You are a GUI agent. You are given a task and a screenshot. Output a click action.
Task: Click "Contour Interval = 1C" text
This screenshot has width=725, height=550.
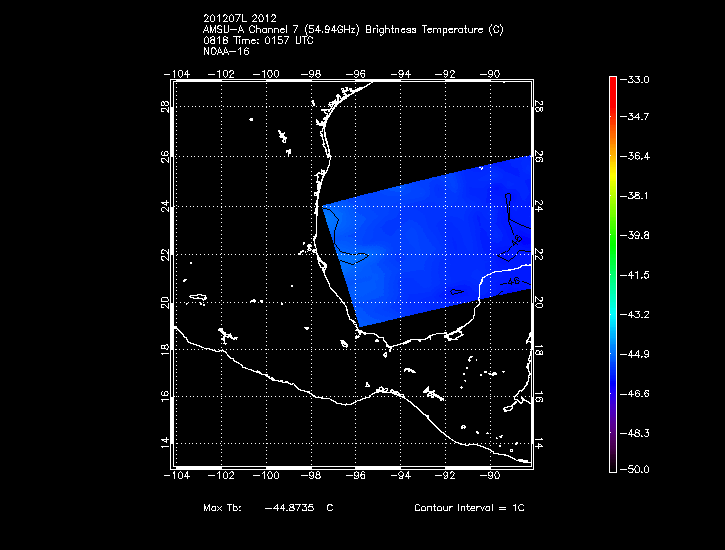pos(469,507)
